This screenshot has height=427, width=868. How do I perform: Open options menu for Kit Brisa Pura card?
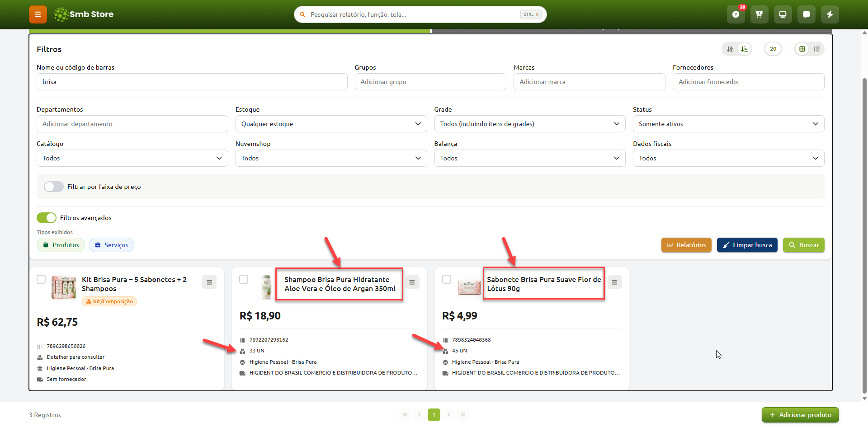[209, 282]
